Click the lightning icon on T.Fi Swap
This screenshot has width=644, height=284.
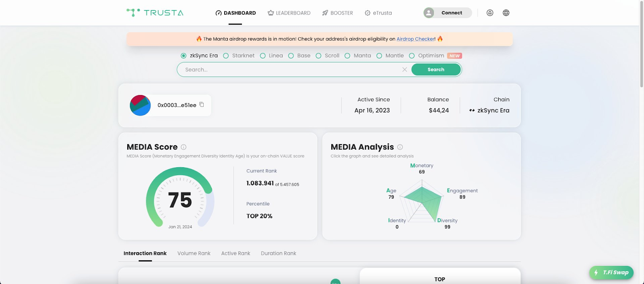[596, 273]
